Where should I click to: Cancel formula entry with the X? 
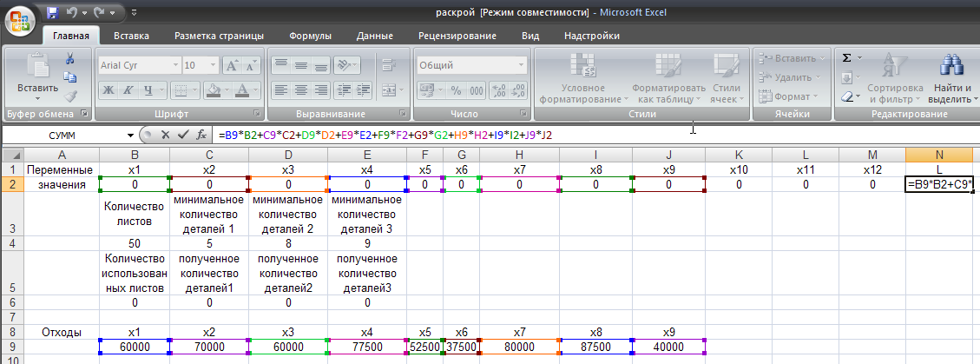tap(166, 135)
